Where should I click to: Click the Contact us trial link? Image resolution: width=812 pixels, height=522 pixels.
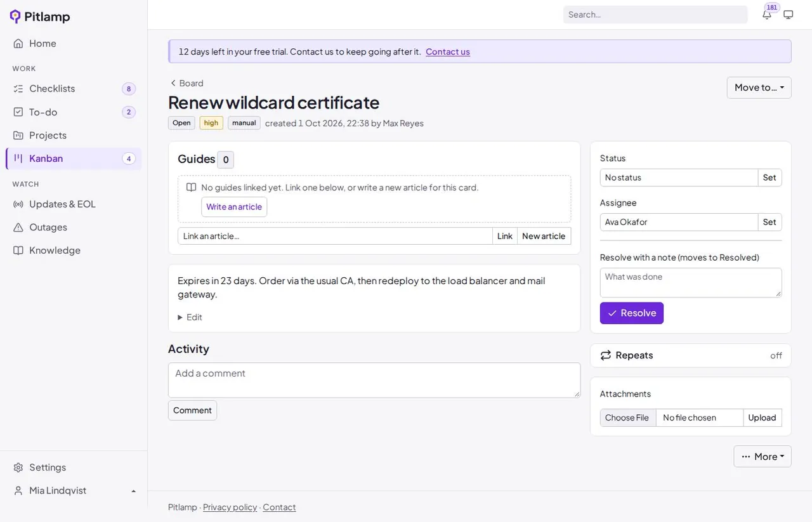448,52
